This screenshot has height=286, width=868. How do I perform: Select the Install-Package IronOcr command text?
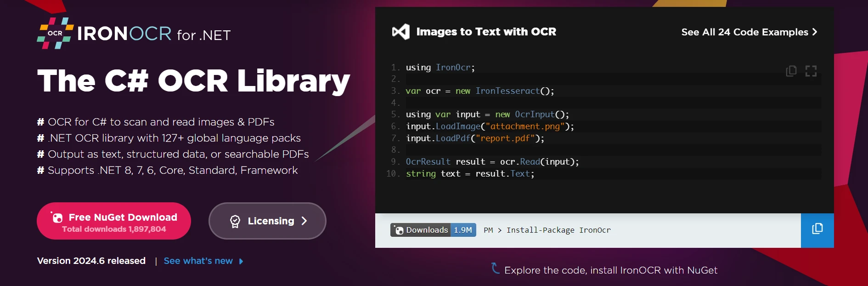tap(558, 230)
